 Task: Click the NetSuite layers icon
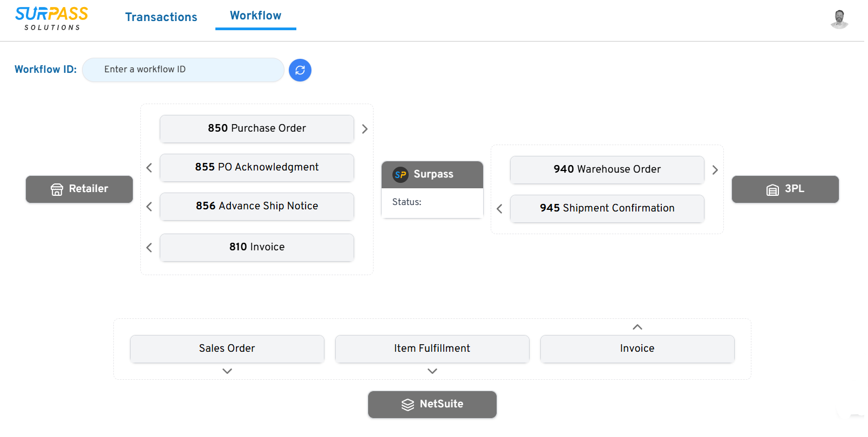coord(408,405)
